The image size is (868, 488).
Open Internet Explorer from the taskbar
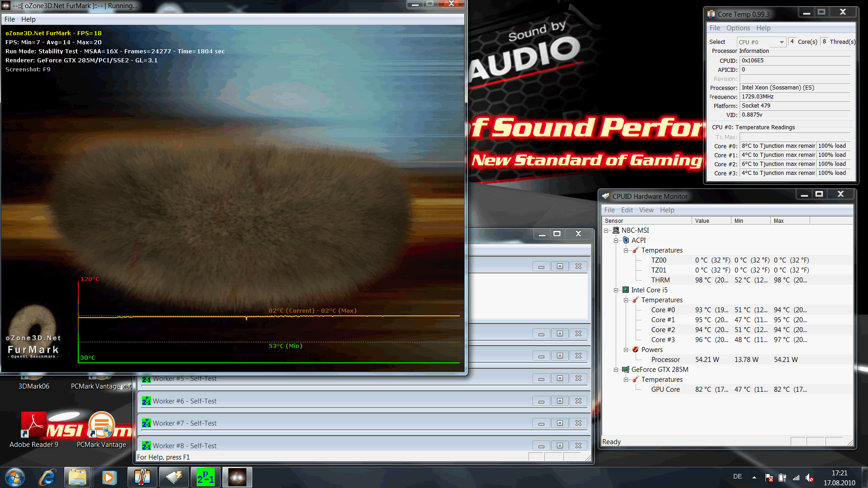point(47,477)
